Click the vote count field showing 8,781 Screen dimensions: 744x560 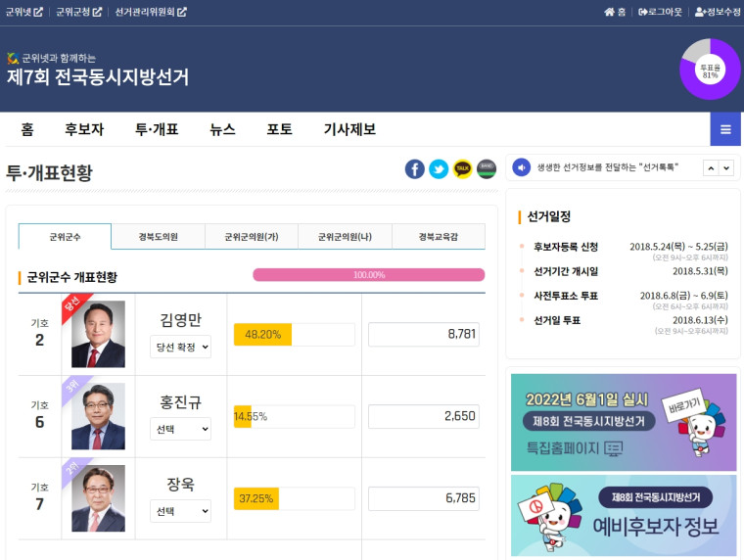(424, 334)
